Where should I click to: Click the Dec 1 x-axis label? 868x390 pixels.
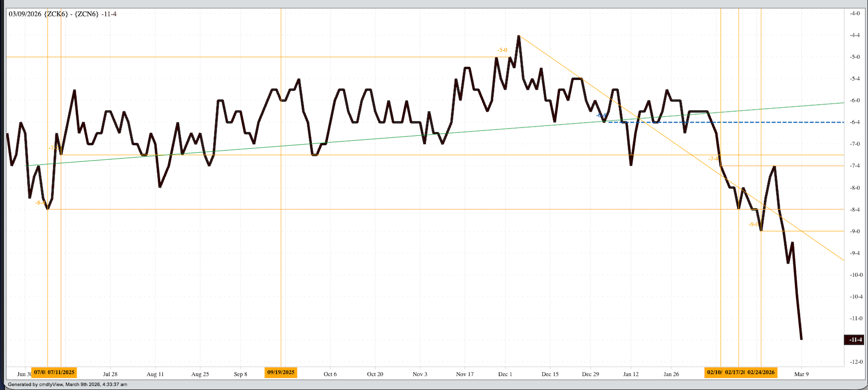click(505, 374)
